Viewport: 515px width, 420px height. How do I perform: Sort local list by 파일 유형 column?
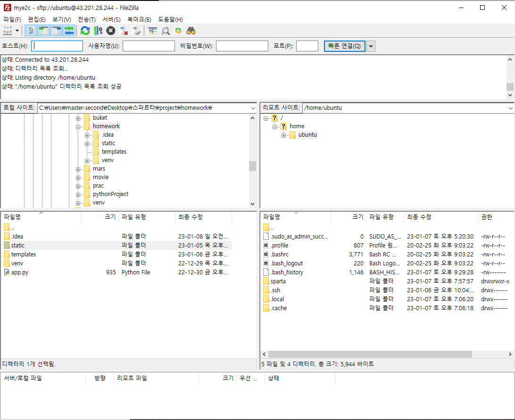click(x=147, y=217)
